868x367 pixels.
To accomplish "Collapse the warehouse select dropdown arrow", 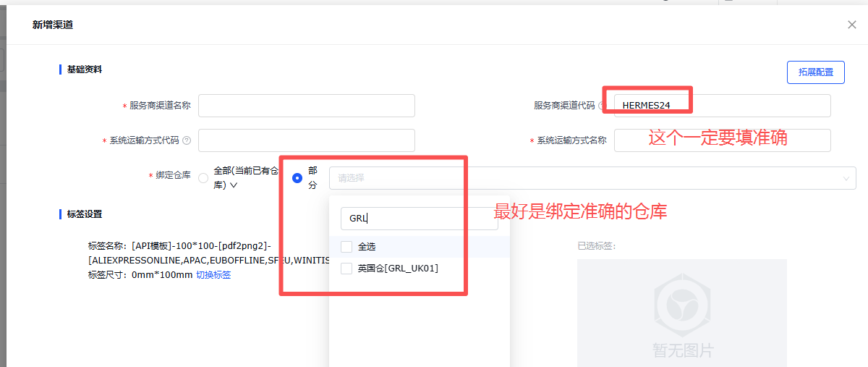I will [846, 178].
